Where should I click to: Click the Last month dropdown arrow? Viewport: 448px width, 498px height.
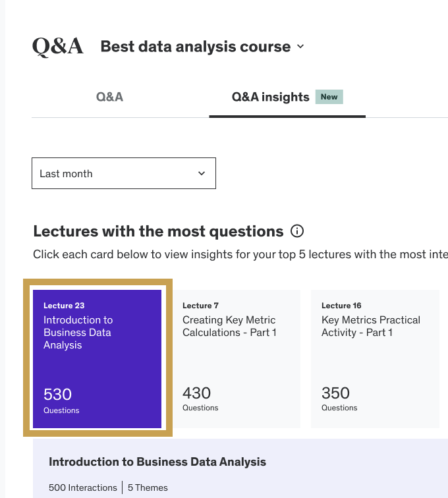(x=202, y=173)
